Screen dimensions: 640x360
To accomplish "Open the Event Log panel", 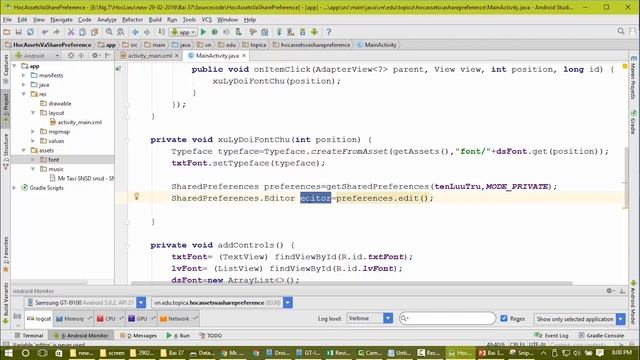I will coord(551,336).
